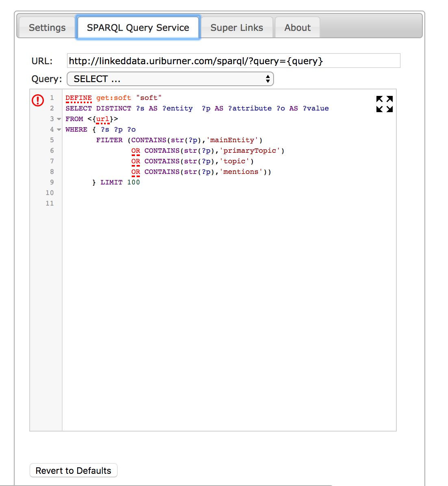Select the SPARQL Query Service tab
The height and width of the screenshot is (486, 448).
point(138,27)
